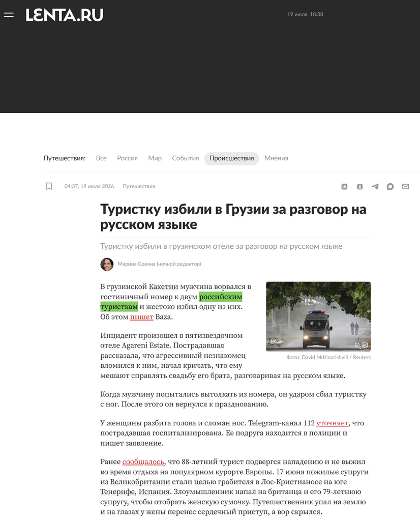The image size is (420, 521).
Task: Open the red пишет link
Action: 142,316
